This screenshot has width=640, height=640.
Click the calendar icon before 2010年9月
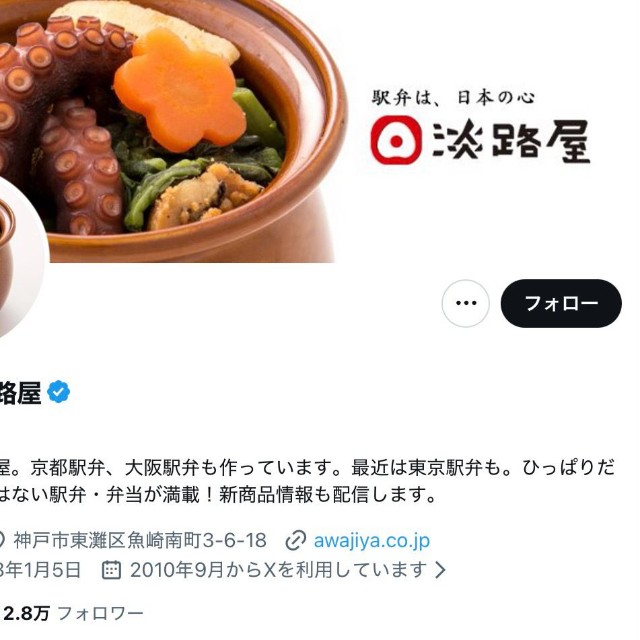[111, 570]
